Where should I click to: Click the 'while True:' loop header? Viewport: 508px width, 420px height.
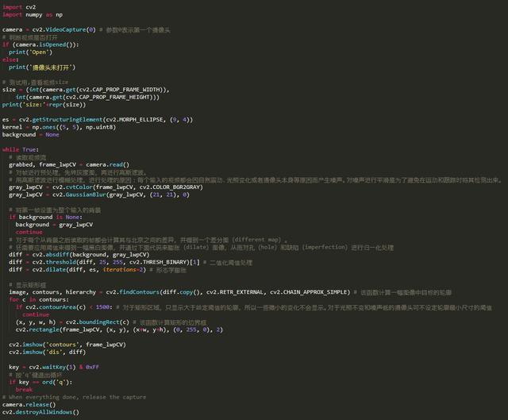(x=21, y=149)
